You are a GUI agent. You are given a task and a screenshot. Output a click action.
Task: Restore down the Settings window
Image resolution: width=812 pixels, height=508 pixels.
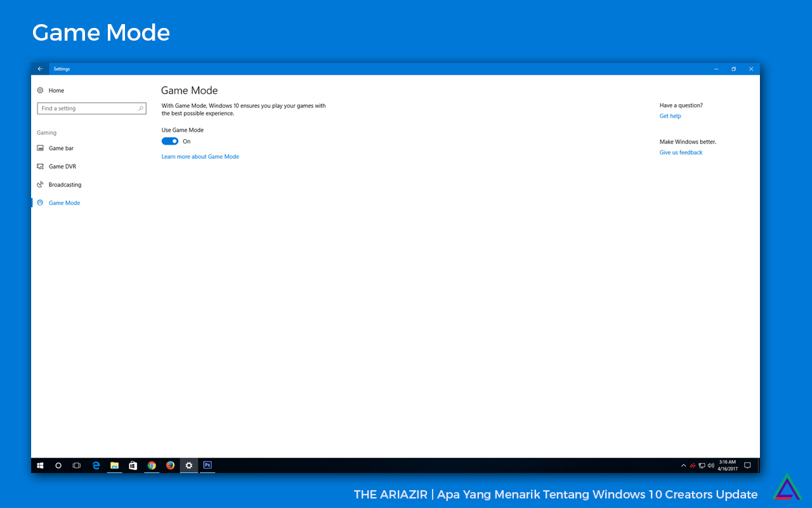tap(734, 69)
